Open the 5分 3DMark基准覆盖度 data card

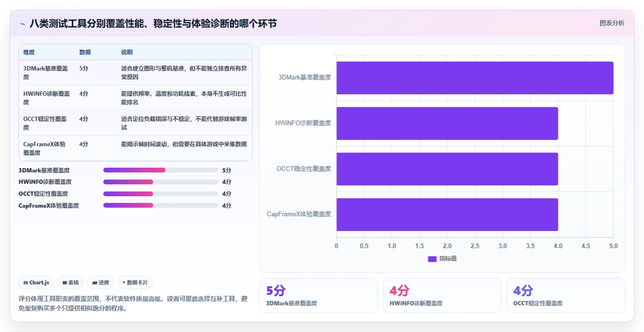(319, 295)
